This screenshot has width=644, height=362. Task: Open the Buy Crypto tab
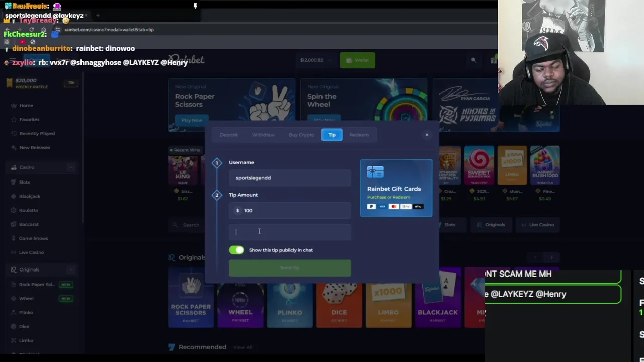(x=301, y=135)
